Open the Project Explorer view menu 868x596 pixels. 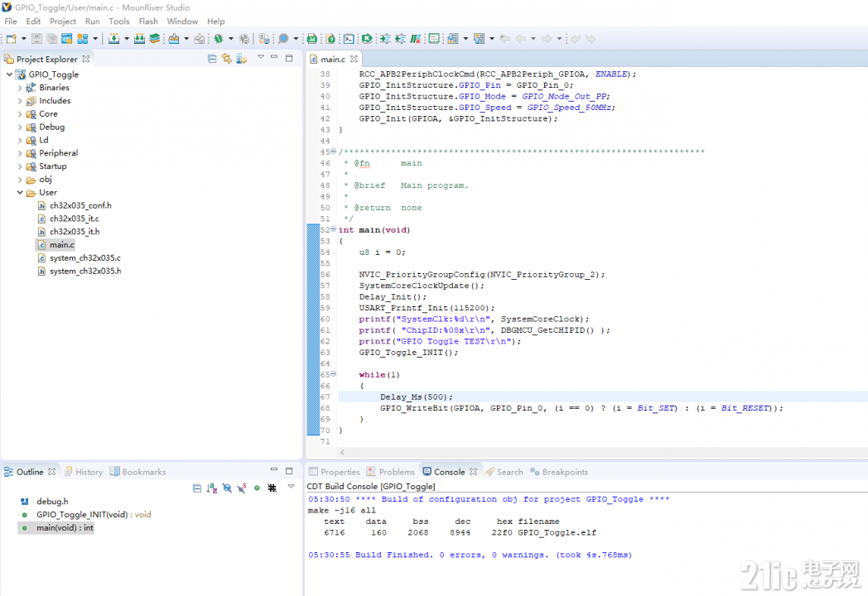tap(261, 58)
